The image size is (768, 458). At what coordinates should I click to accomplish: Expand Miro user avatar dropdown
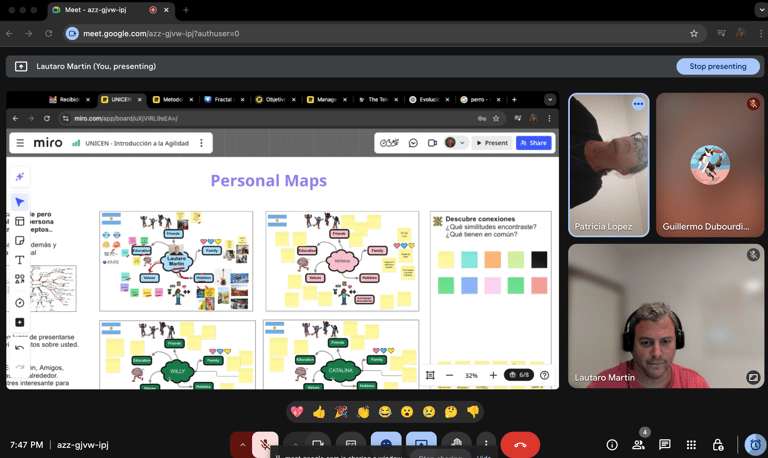coord(462,143)
